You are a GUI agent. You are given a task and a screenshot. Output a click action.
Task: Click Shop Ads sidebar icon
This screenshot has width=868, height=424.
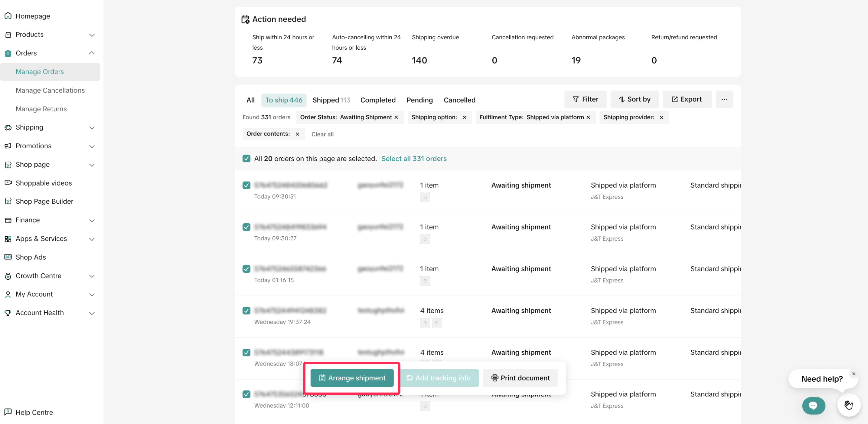coord(8,257)
